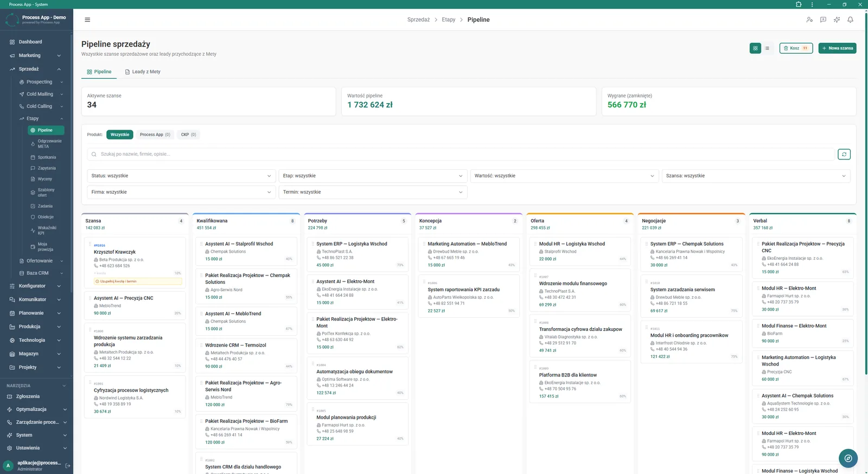
Task: Open the Wartość: wszystkie dropdown
Action: [x=564, y=176]
